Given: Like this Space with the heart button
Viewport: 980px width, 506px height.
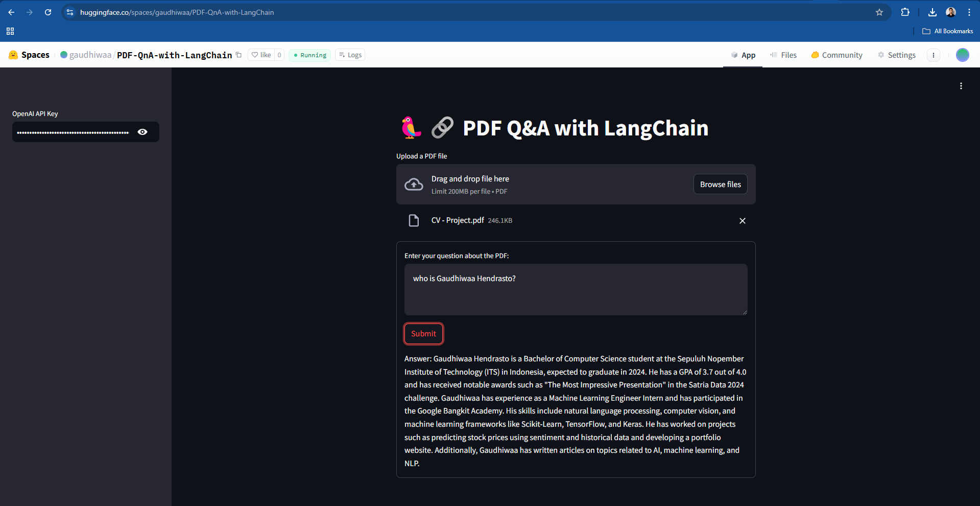Looking at the screenshot, I should point(261,55).
